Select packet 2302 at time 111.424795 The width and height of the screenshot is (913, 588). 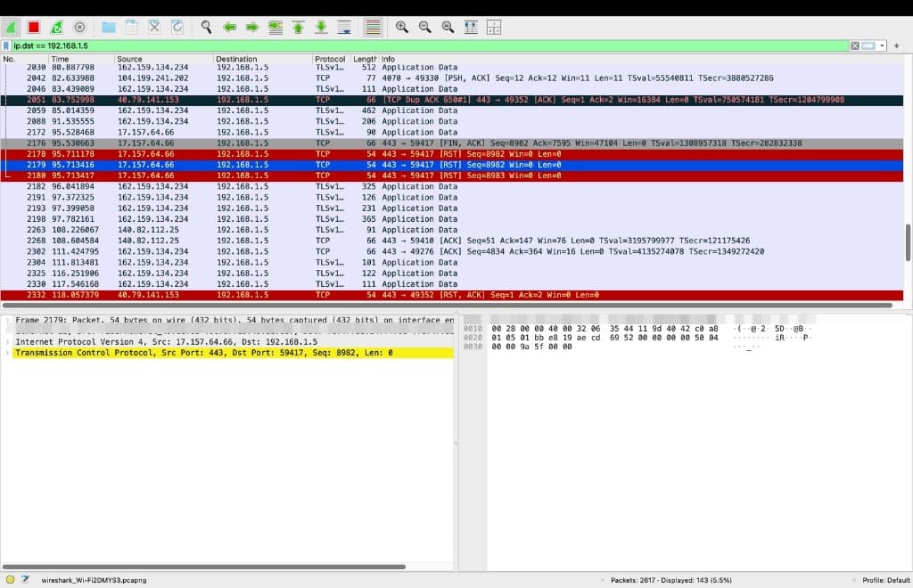(x=452, y=251)
